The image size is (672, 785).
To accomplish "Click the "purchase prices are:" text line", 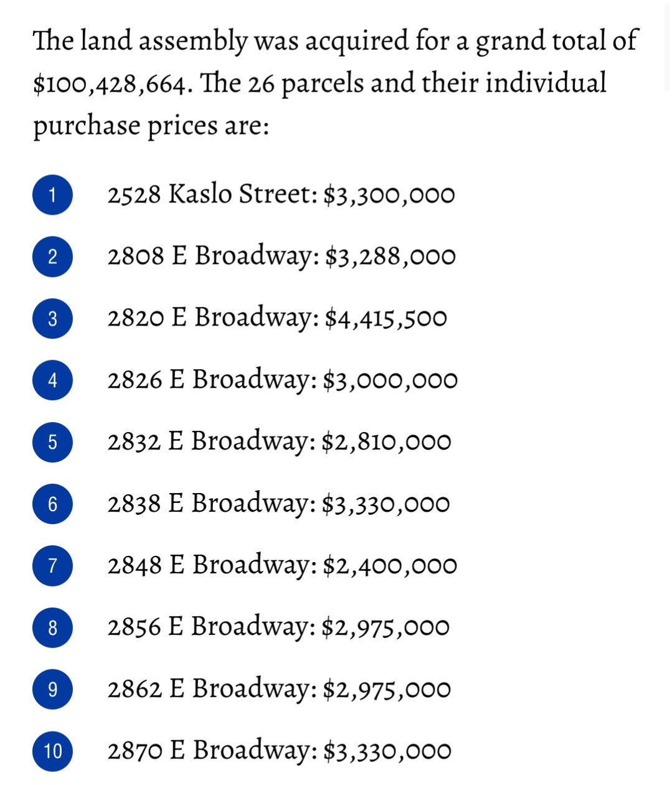I will click(151, 125).
